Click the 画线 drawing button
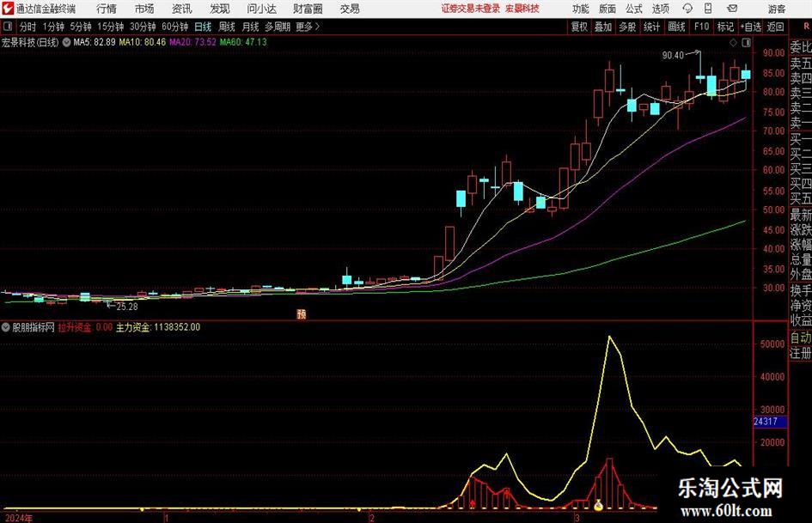Viewport: 812px width, 523px height. click(x=676, y=27)
